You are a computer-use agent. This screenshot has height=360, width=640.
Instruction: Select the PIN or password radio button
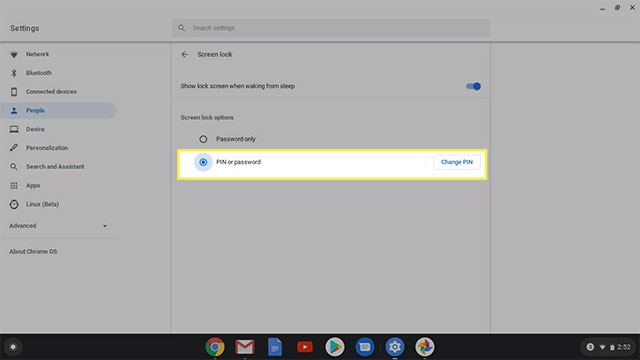point(203,162)
